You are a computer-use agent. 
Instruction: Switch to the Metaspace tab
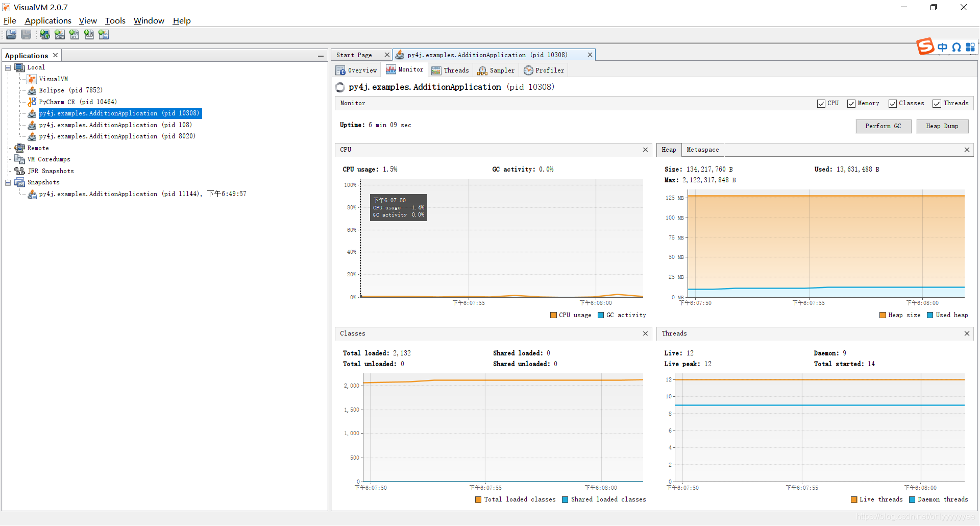click(x=702, y=150)
